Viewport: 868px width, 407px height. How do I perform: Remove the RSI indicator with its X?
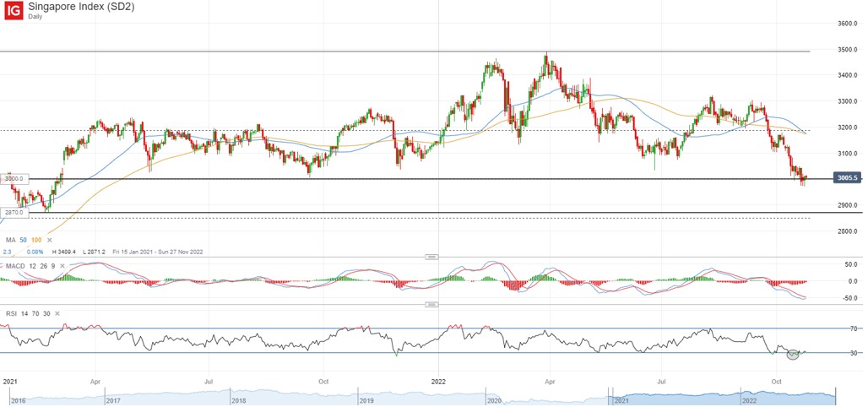(x=57, y=313)
